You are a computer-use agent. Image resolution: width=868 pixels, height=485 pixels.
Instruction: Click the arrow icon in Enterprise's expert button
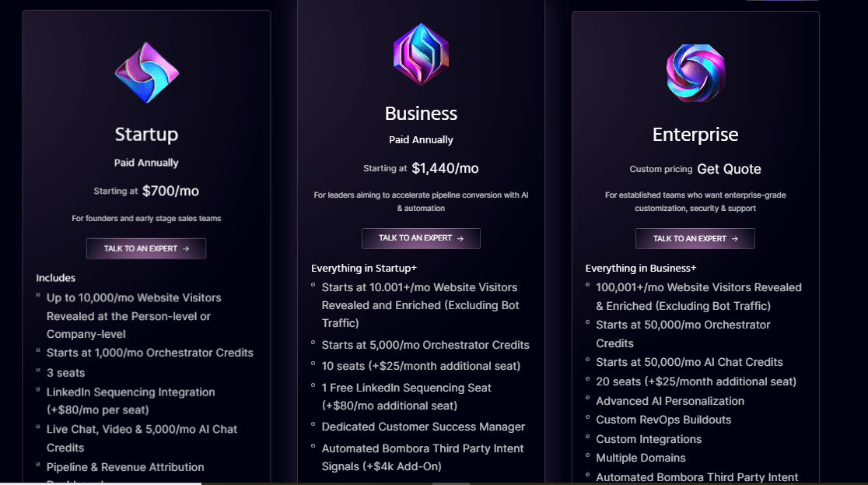734,239
